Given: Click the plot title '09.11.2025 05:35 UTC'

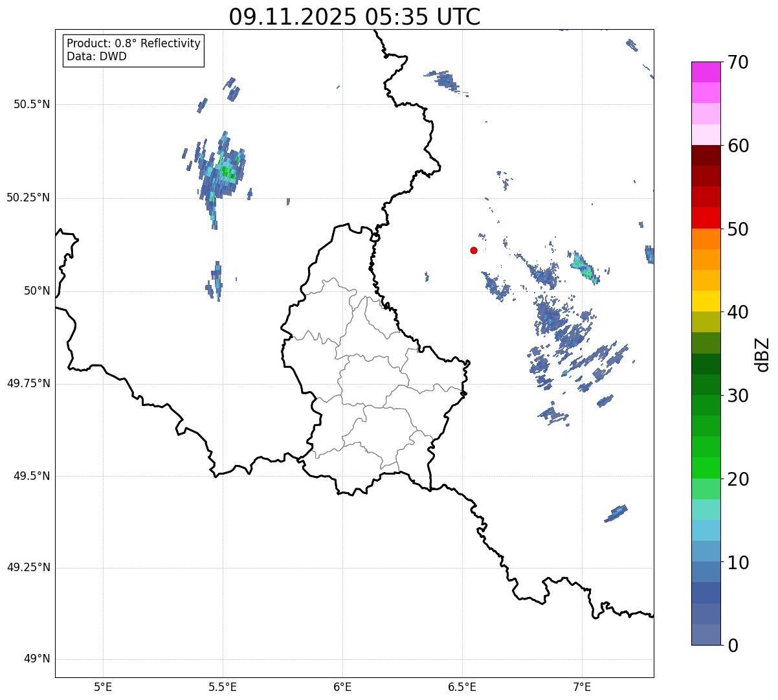Looking at the screenshot, I should pos(355,17).
